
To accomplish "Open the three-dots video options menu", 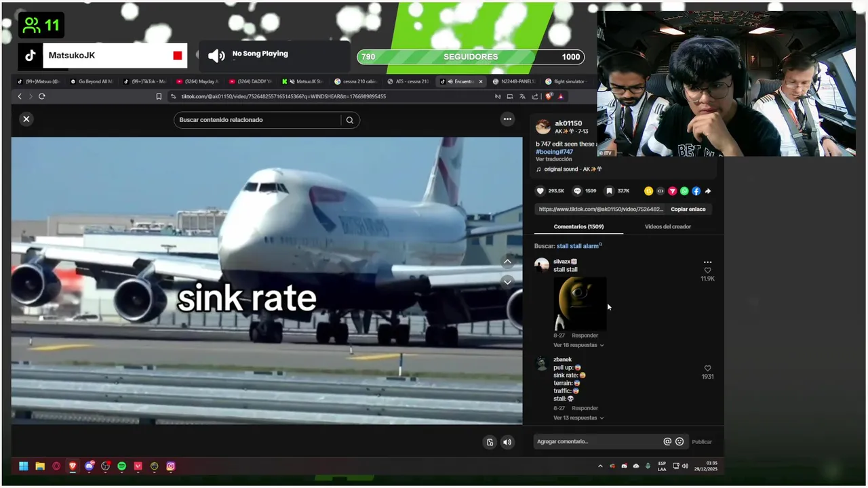I will (x=507, y=119).
